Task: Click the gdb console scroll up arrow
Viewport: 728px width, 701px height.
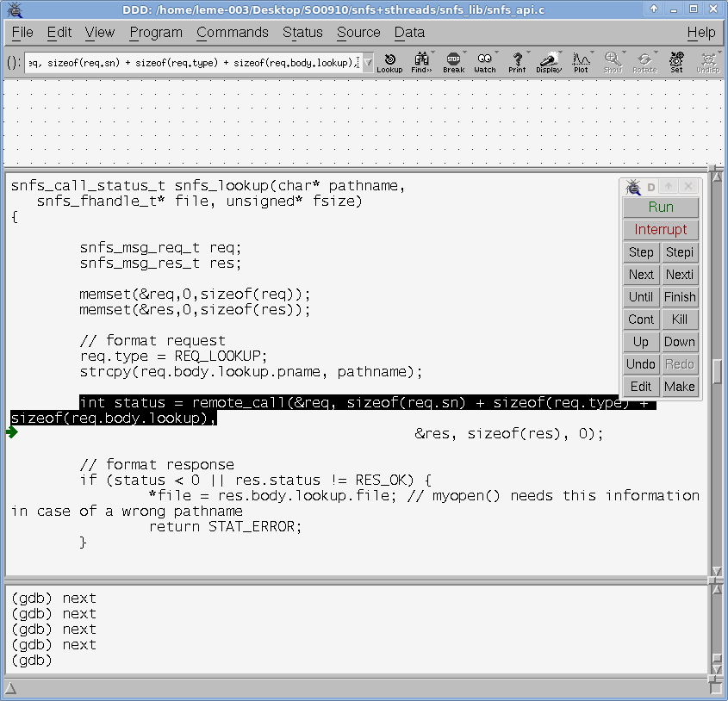Action: click(x=718, y=590)
